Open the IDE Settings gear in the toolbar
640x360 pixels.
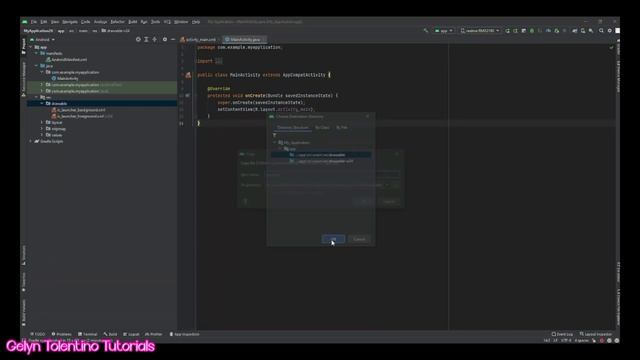[610, 31]
